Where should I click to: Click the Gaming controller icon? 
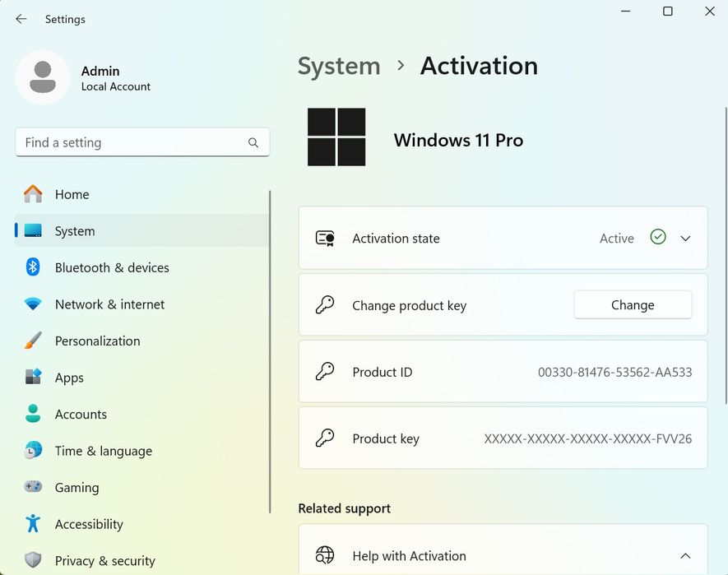tap(33, 487)
